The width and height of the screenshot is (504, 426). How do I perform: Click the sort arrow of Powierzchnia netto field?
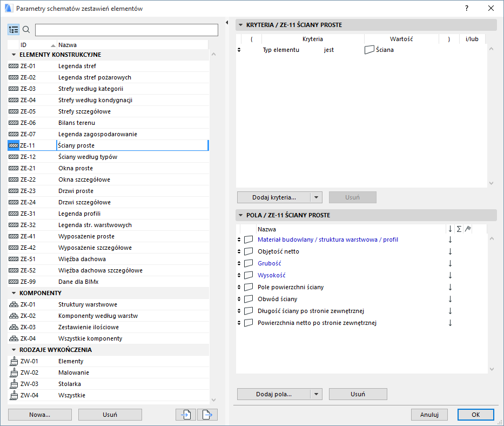click(x=451, y=323)
